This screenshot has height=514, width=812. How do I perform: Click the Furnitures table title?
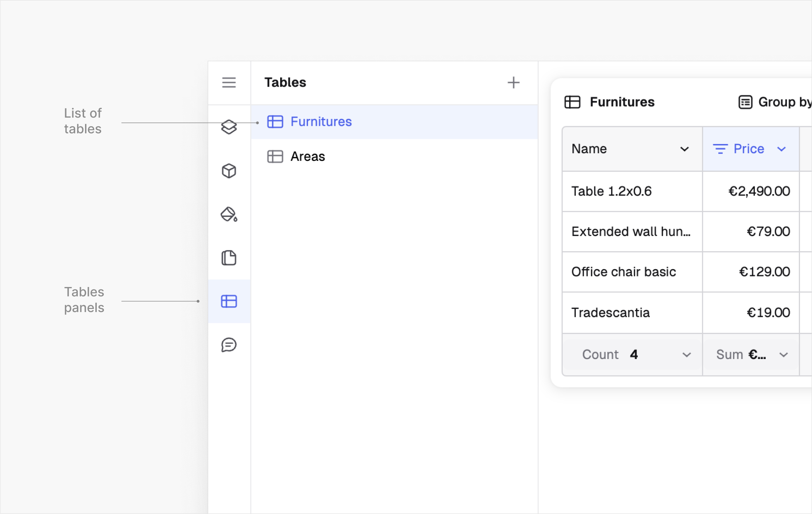click(622, 102)
